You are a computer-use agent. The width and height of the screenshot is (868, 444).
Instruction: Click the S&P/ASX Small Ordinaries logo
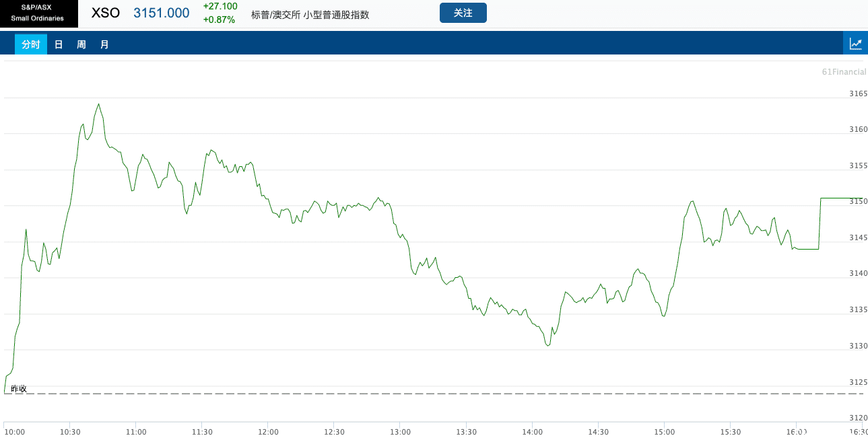[x=39, y=13]
